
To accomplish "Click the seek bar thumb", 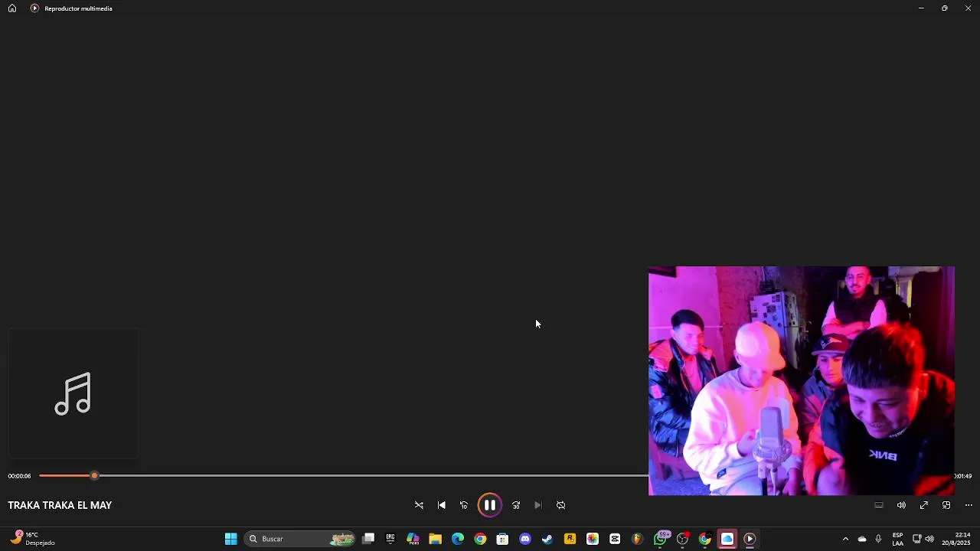I will tap(94, 476).
